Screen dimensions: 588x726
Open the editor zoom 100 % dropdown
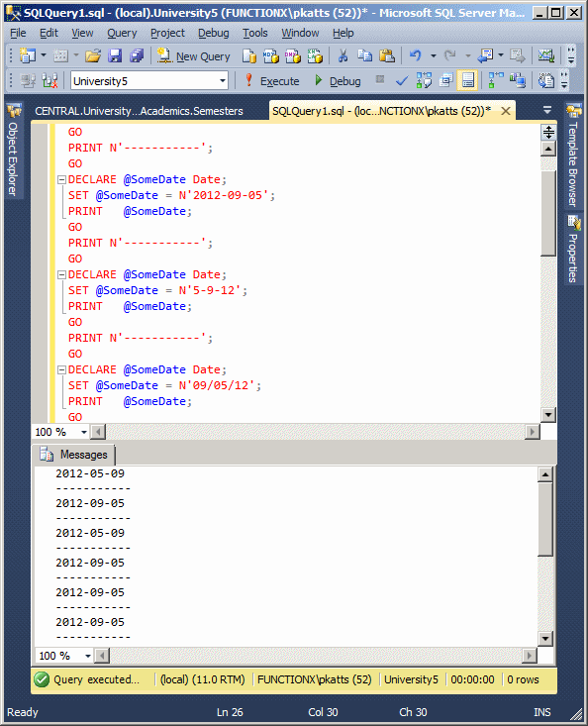pos(84,432)
